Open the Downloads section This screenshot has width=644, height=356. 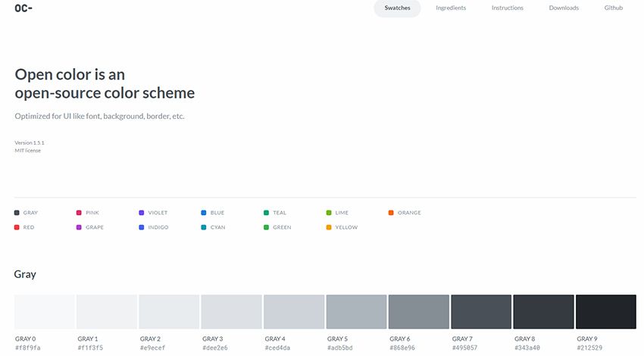tap(564, 8)
